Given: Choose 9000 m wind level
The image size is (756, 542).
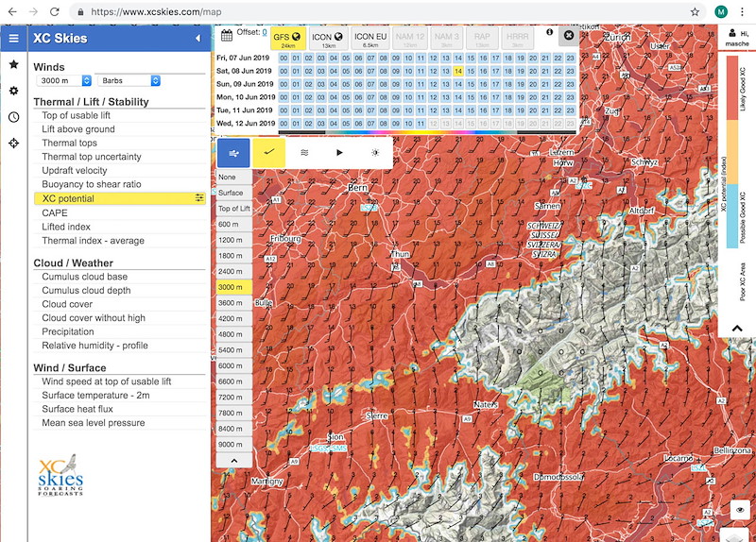Looking at the screenshot, I should point(233,445).
